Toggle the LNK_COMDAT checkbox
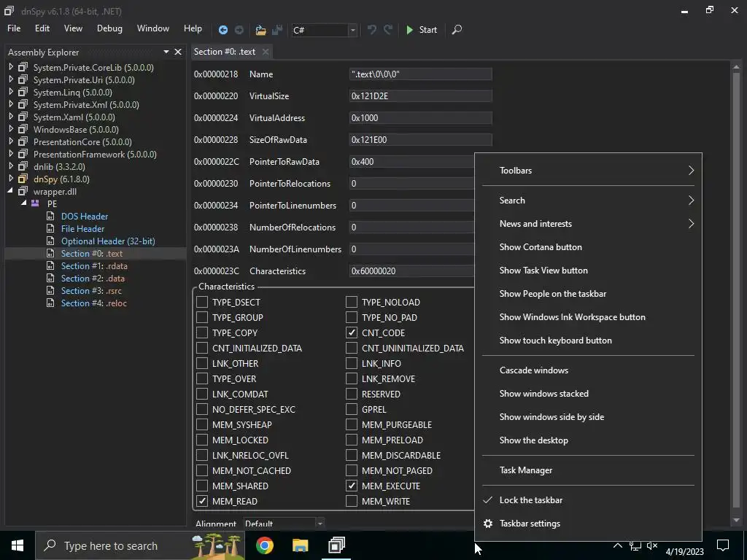 [x=202, y=394]
